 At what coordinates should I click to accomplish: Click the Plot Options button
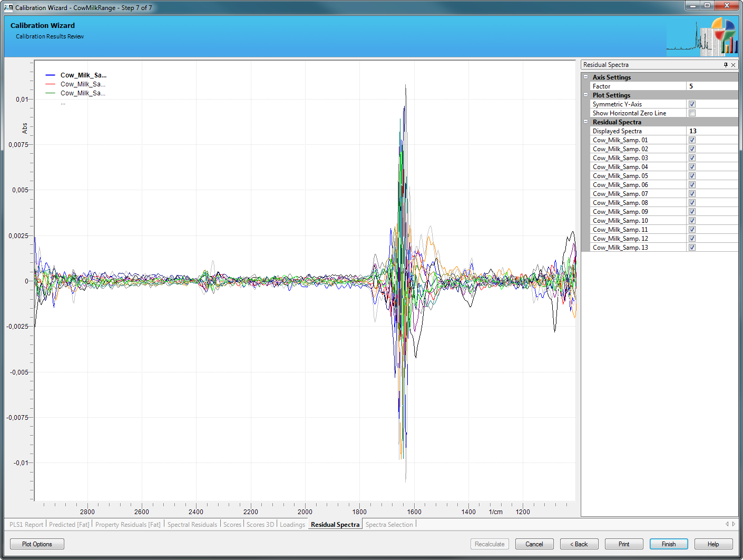tap(37, 544)
